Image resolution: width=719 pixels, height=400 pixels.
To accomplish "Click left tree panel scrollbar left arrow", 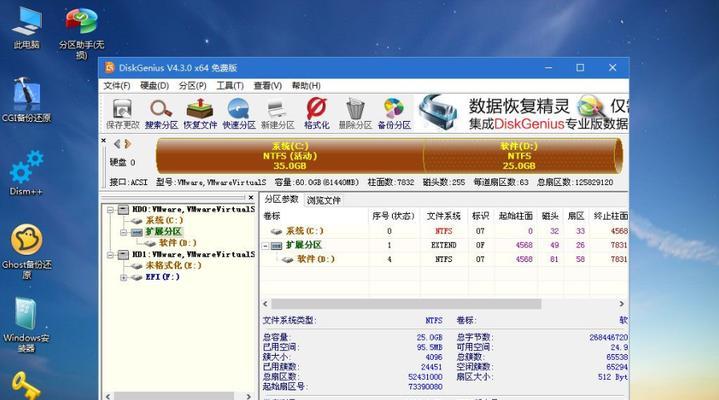I will click(x=108, y=396).
